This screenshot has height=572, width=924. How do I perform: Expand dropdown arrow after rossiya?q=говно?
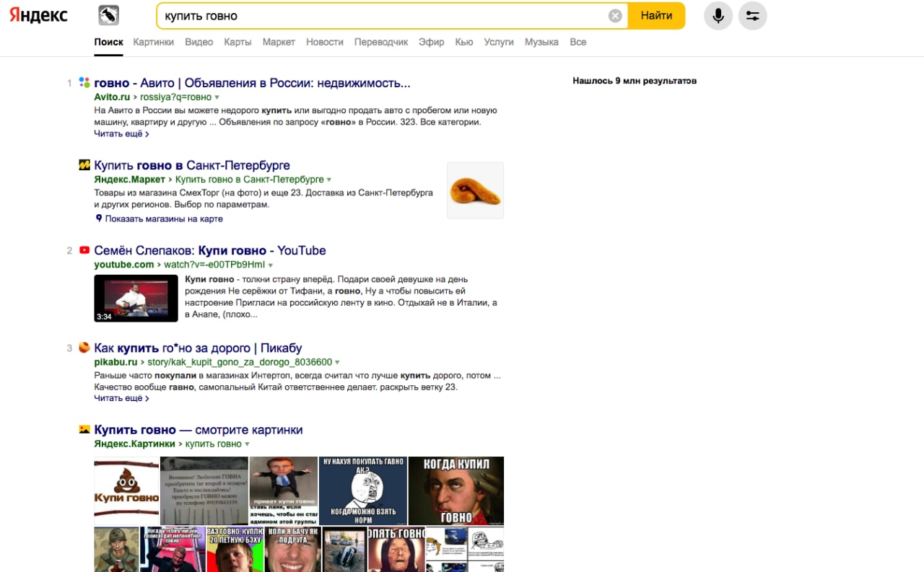point(217,97)
